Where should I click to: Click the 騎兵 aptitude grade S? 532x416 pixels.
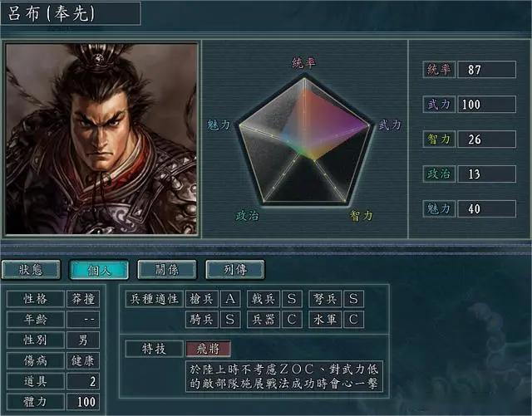(x=230, y=320)
